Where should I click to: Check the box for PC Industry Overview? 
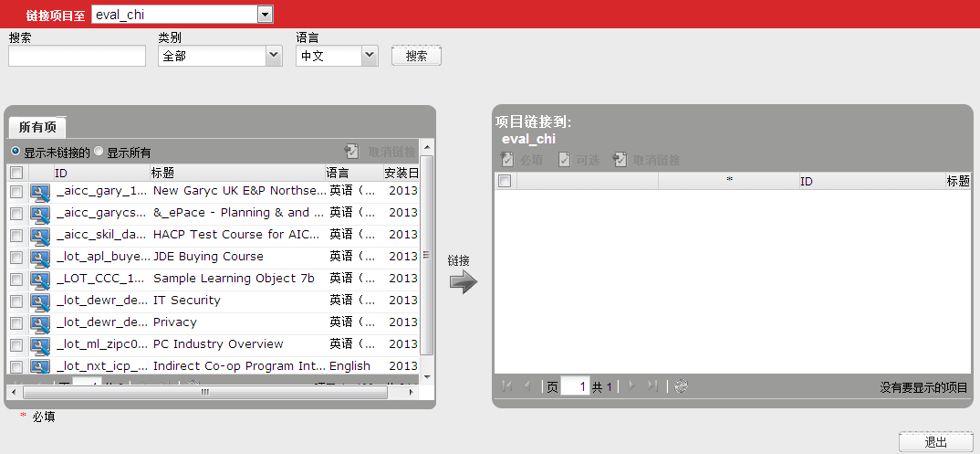tap(16, 345)
